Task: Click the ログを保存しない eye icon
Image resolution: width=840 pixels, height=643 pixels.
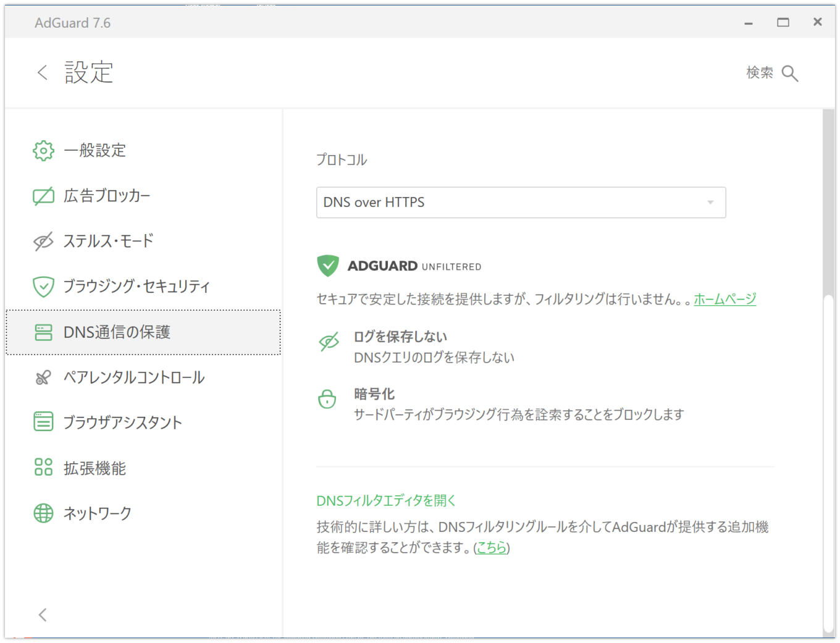Action: coord(329,342)
